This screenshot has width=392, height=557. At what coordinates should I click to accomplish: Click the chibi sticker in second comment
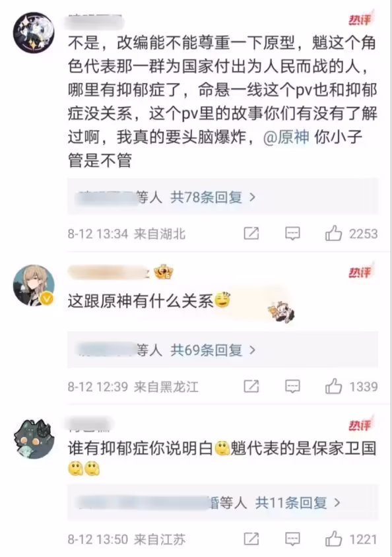pyautogui.click(x=281, y=311)
